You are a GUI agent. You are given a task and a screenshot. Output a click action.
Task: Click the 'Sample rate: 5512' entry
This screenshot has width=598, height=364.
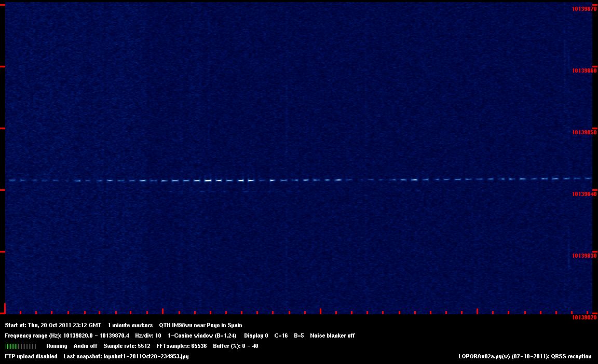127,346
